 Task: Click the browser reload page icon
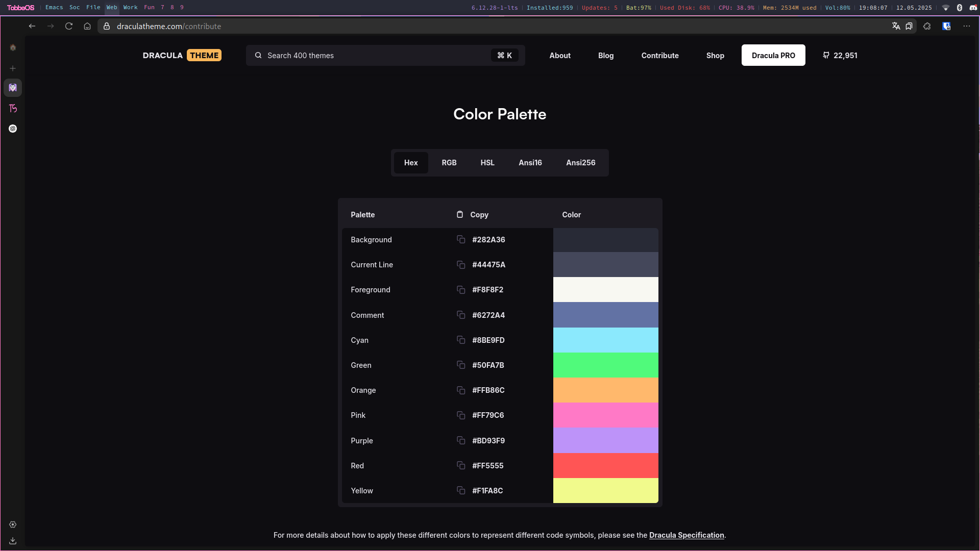coord(69,27)
